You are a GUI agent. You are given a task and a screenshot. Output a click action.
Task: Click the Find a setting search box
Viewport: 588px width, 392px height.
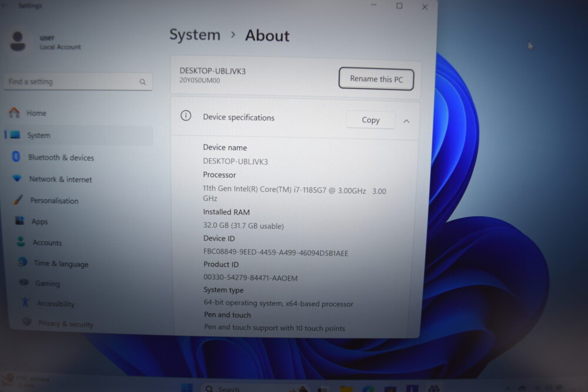pos(78,81)
